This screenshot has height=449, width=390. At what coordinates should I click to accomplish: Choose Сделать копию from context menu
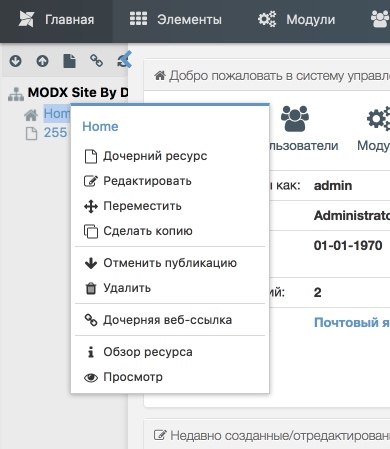[170, 231]
